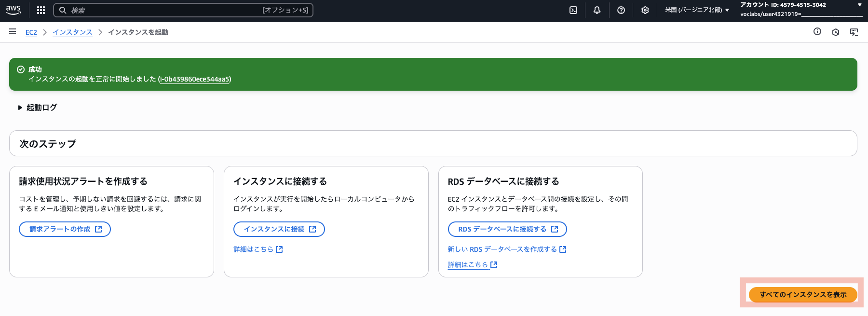This screenshot has width=868, height=316.
Task: Open 新しい RDS データベースを作成する link
Action: pyautogui.click(x=507, y=249)
